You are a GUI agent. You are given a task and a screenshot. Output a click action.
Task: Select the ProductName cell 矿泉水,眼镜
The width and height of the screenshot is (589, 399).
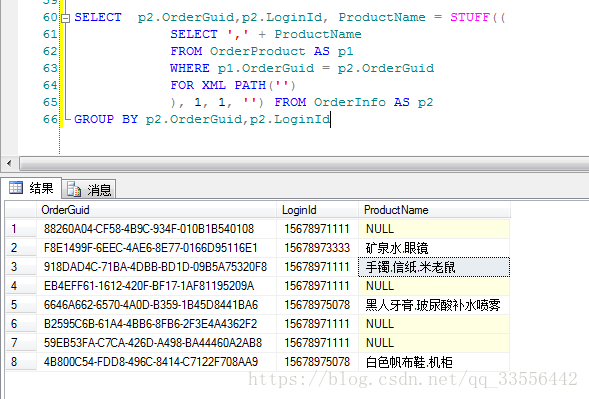click(434, 248)
